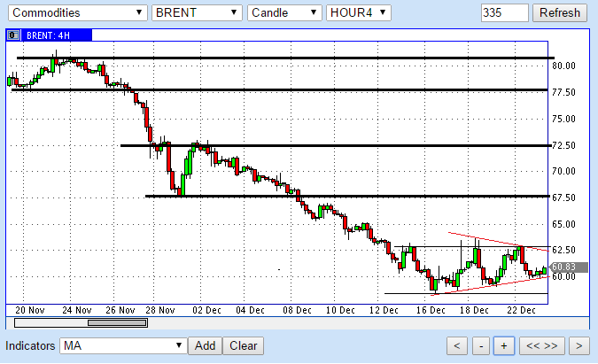The height and width of the screenshot is (364, 598).
Task: Click the 77.50 price axis label
Action: (563, 93)
